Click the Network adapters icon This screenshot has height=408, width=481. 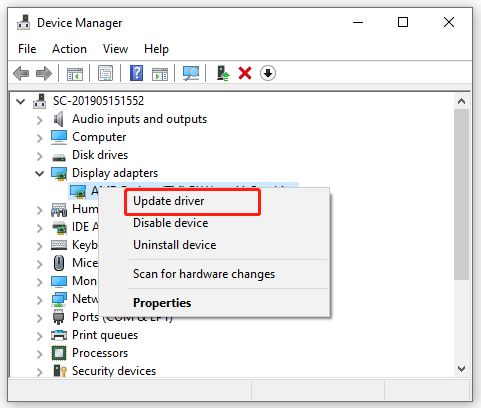59,299
